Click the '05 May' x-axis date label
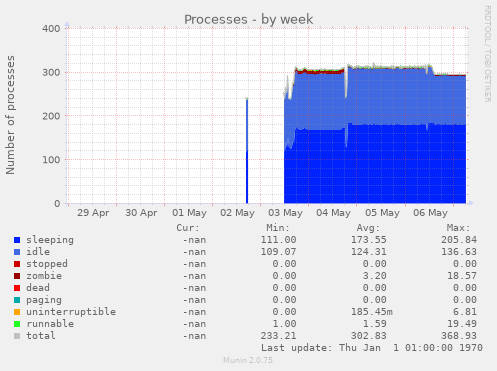 coord(382,213)
